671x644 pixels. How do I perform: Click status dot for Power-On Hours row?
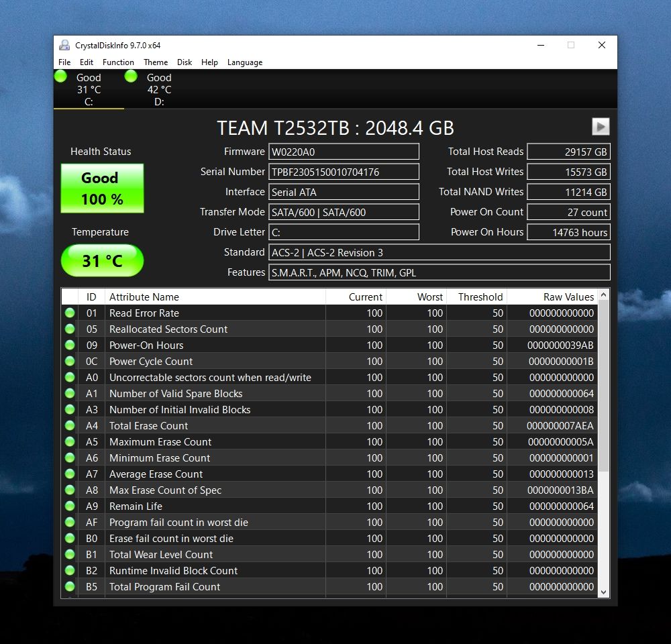pyautogui.click(x=70, y=345)
